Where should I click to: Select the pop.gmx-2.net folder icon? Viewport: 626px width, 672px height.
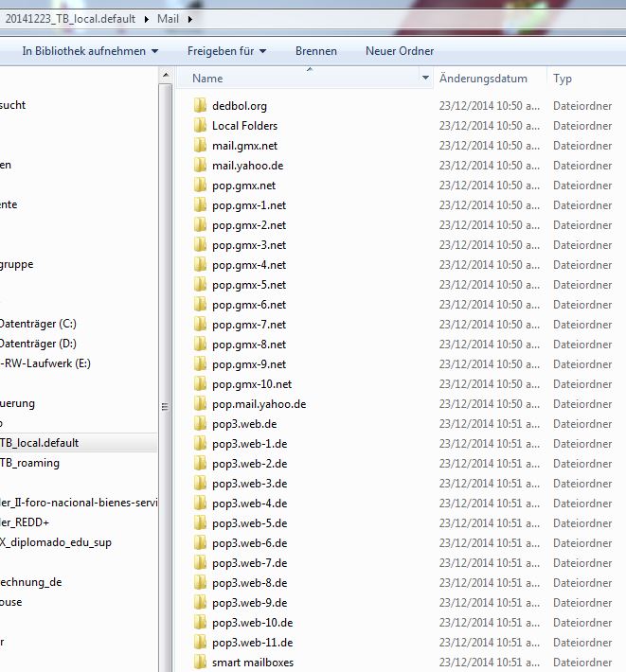(x=200, y=224)
